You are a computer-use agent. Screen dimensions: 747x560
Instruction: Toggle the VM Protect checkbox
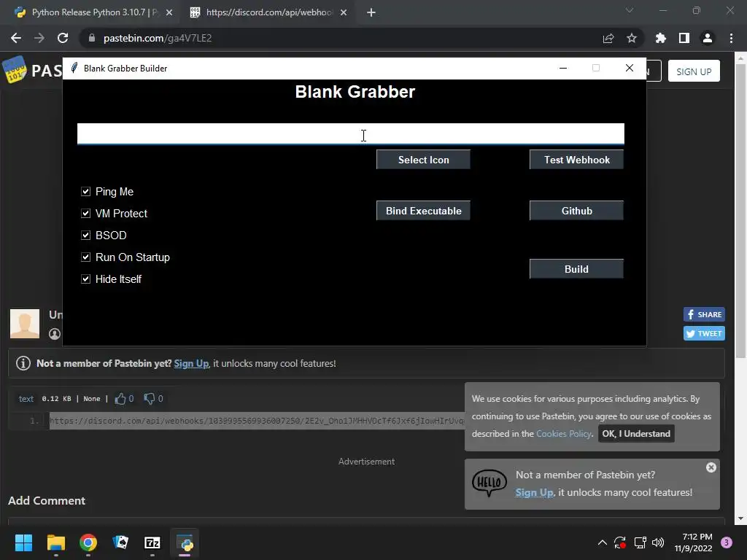(x=86, y=214)
